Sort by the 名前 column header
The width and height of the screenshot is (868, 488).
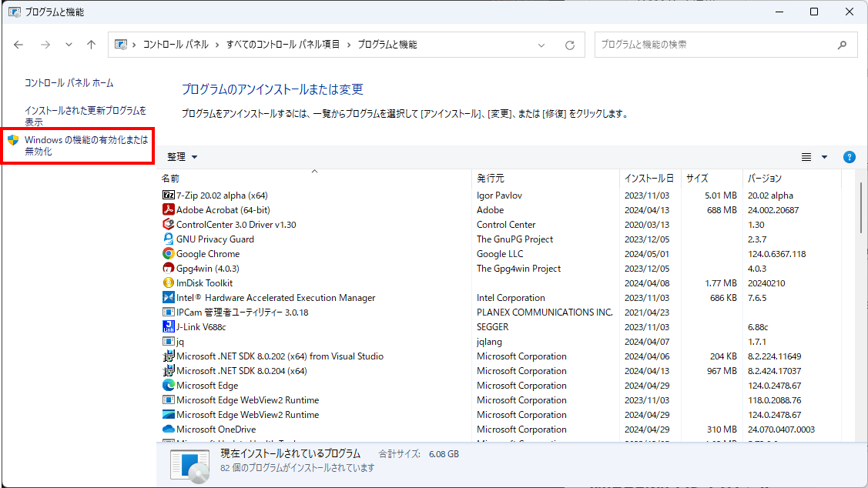[x=314, y=178]
